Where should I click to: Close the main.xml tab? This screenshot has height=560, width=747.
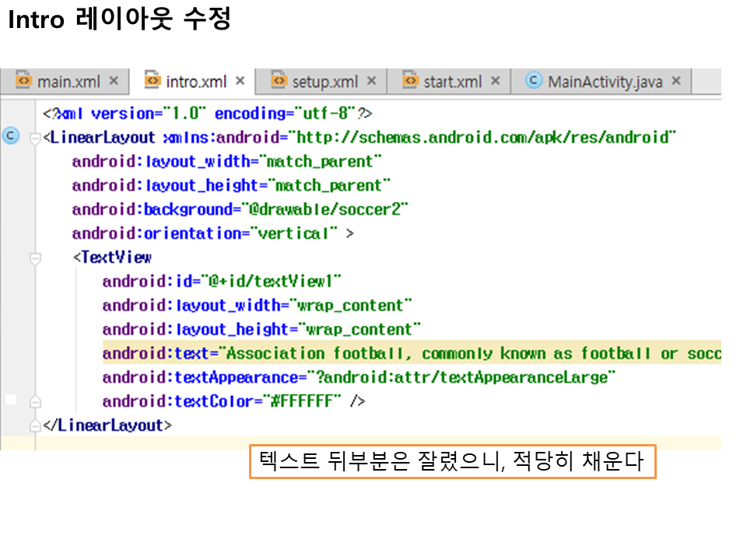(x=114, y=81)
